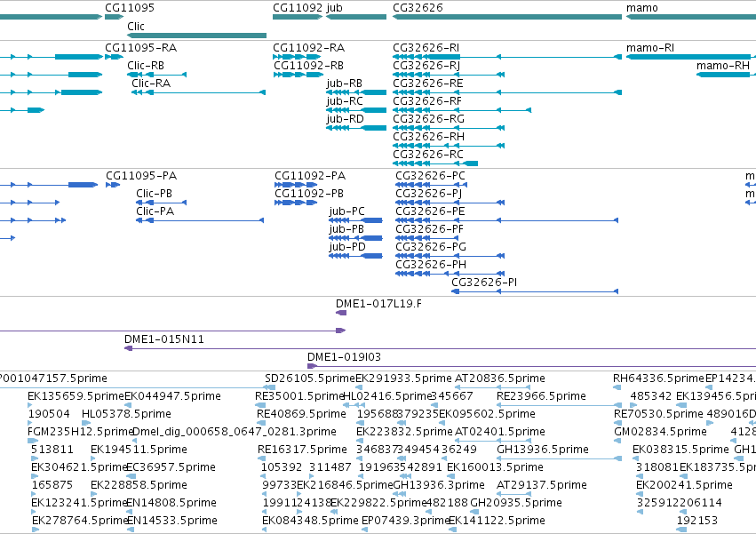Open protein jub-PB
756x534 pixels.
tap(346, 229)
